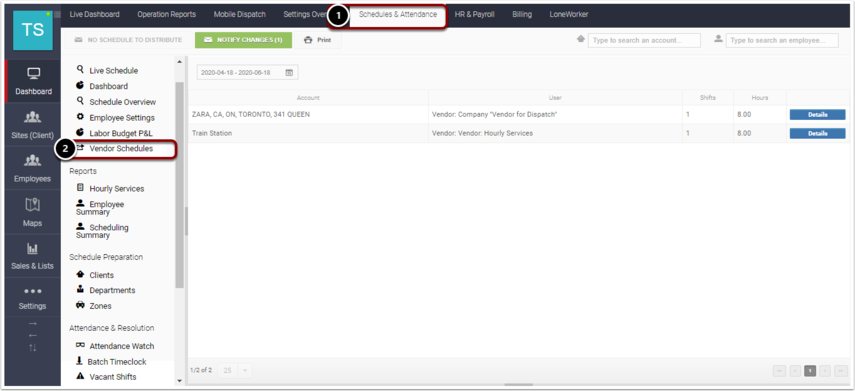Click the Hourly Services document icon
Viewport: 855px width, 391px height.
80,188
